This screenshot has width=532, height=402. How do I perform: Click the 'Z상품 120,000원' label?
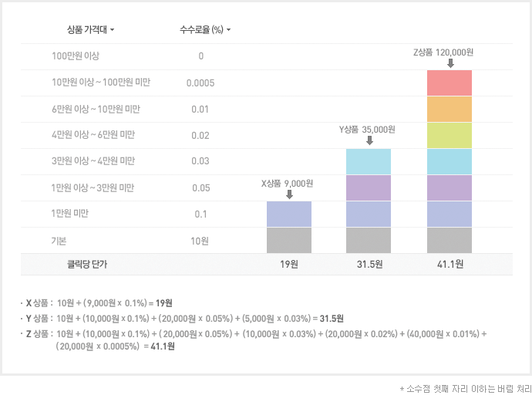(x=443, y=52)
